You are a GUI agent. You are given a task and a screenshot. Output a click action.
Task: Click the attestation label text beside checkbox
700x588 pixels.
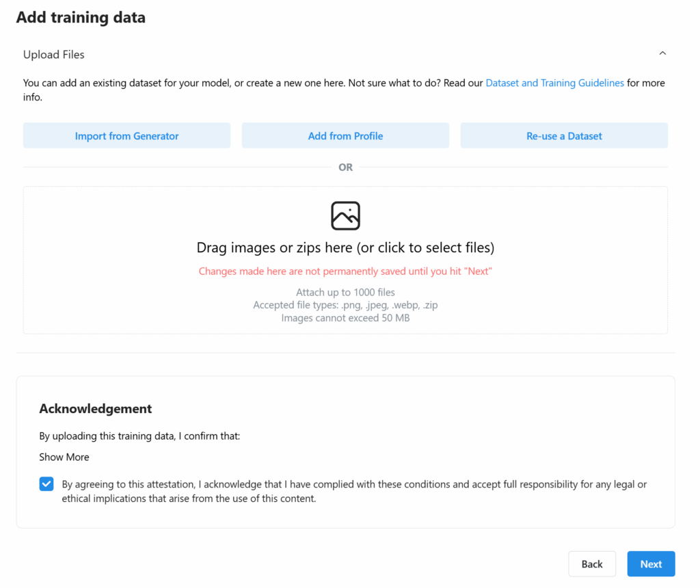(x=354, y=491)
